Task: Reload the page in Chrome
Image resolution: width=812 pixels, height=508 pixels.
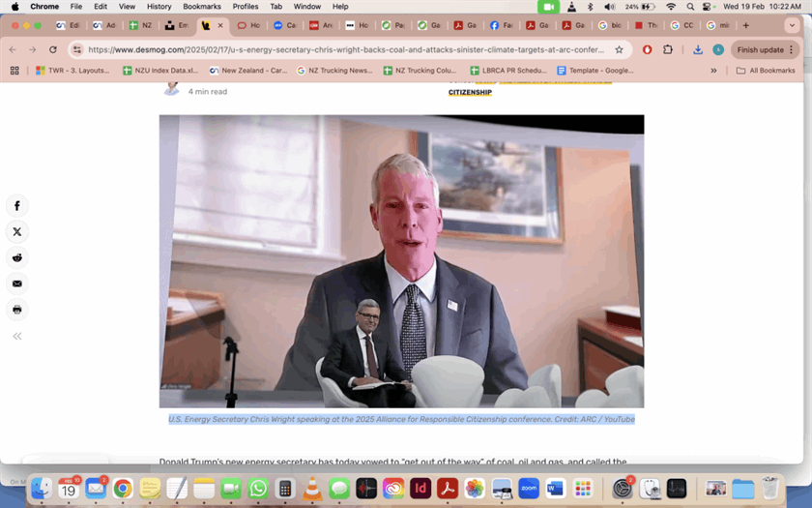Action: click(x=52, y=49)
